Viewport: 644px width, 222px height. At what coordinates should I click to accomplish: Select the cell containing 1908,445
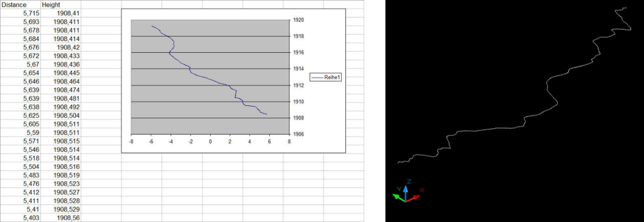61,73
